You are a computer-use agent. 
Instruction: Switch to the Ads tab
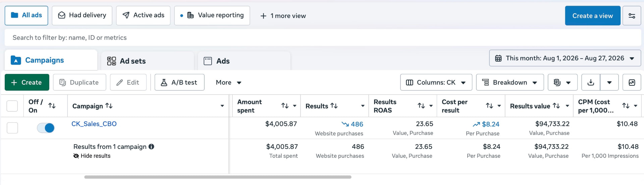pyautogui.click(x=244, y=61)
